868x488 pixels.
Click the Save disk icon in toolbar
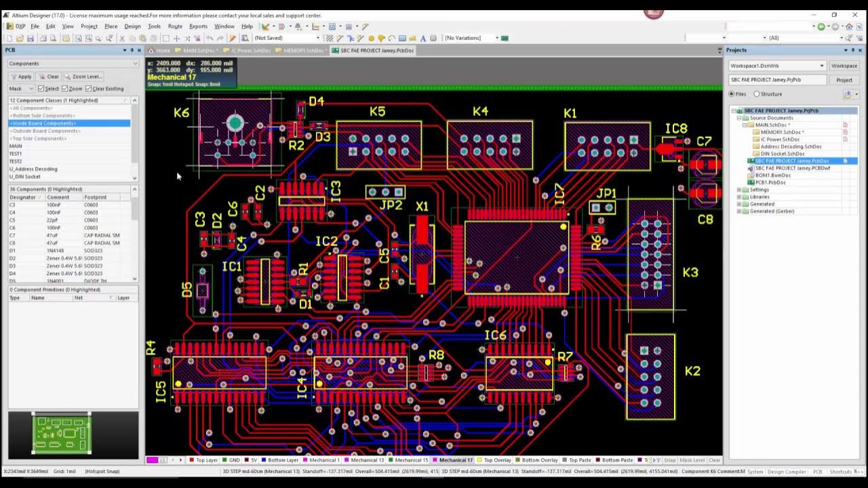(30, 38)
